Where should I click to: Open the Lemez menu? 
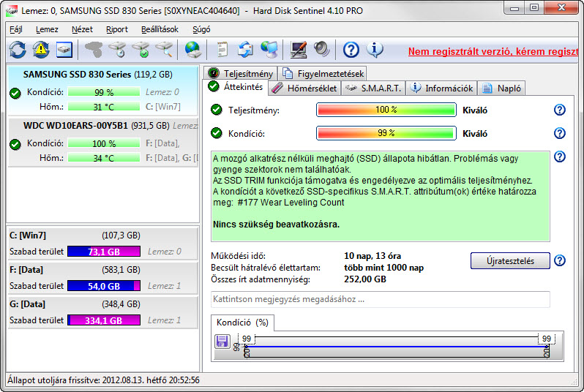[47, 29]
